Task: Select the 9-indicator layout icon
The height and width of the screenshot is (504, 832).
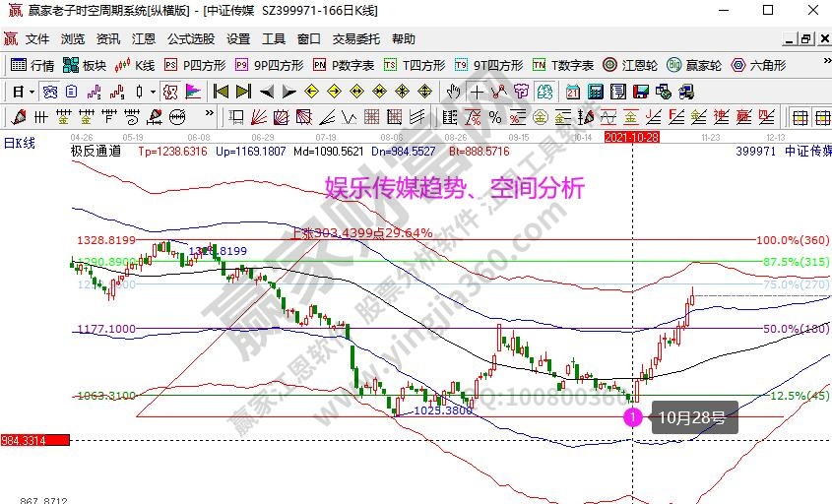Action: (x=117, y=93)
